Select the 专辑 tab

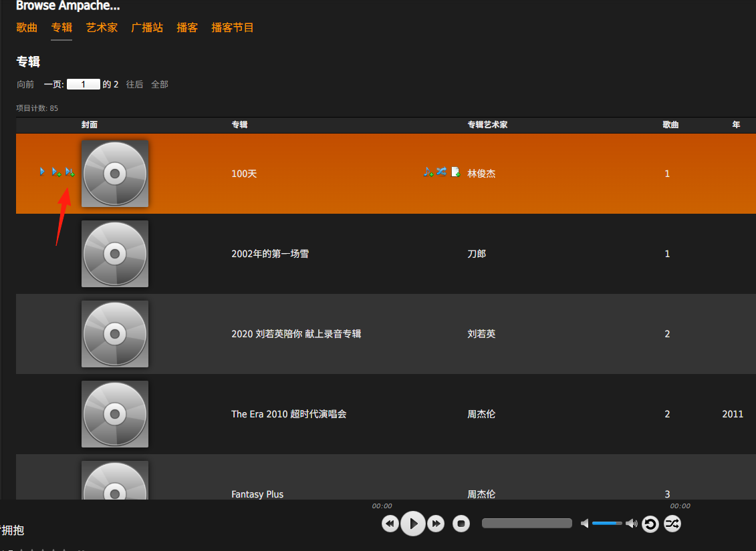coord(61,27)
